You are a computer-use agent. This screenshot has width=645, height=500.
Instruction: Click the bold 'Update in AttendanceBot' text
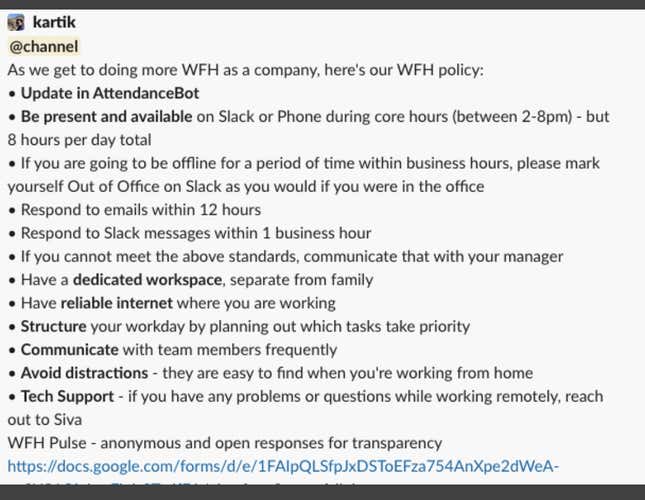[110, 93]
